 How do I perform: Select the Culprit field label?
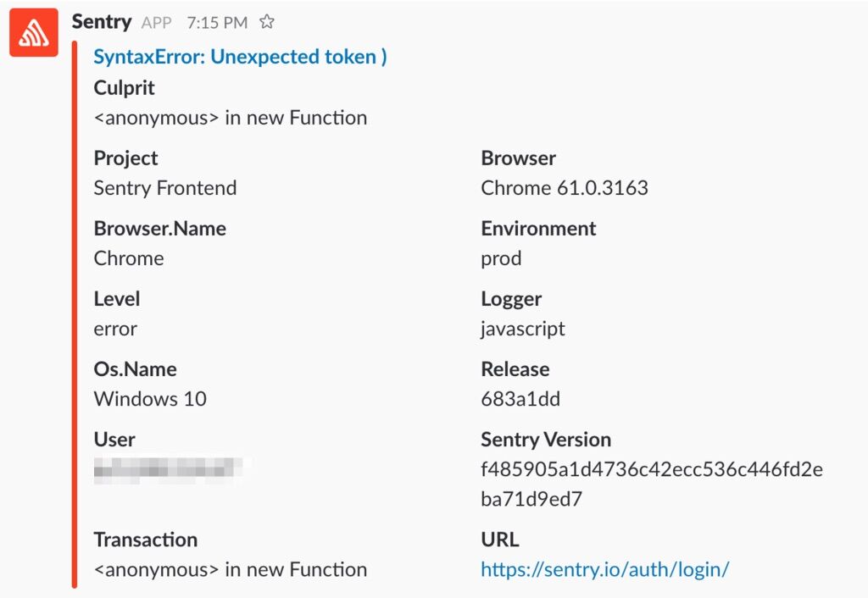(x=124, y=87)
